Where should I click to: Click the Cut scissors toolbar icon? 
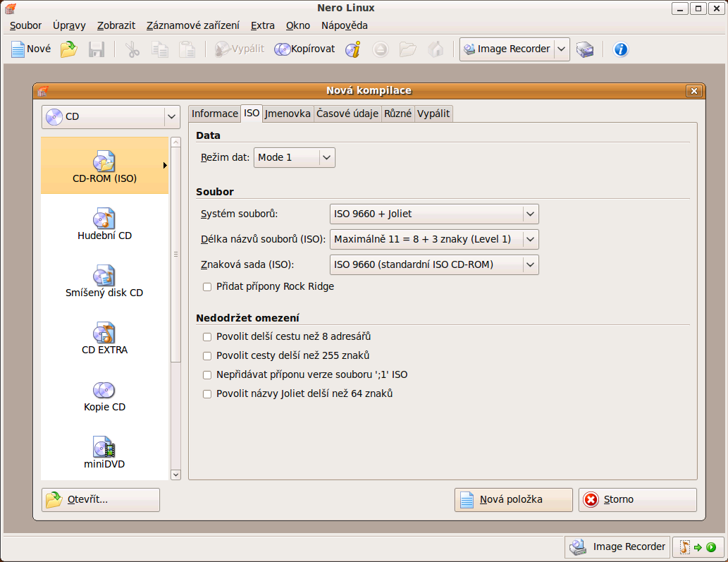pos(132,49)
